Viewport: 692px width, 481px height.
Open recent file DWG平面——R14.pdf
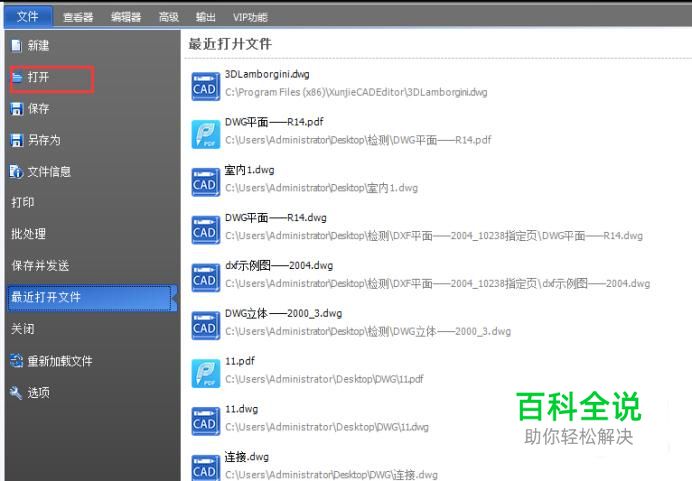[274, 122]
